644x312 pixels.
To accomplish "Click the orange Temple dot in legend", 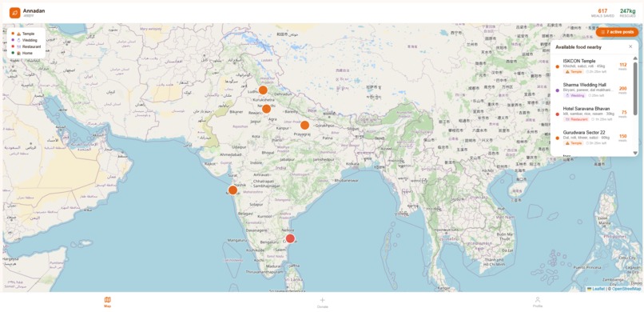I will point(13,34).
